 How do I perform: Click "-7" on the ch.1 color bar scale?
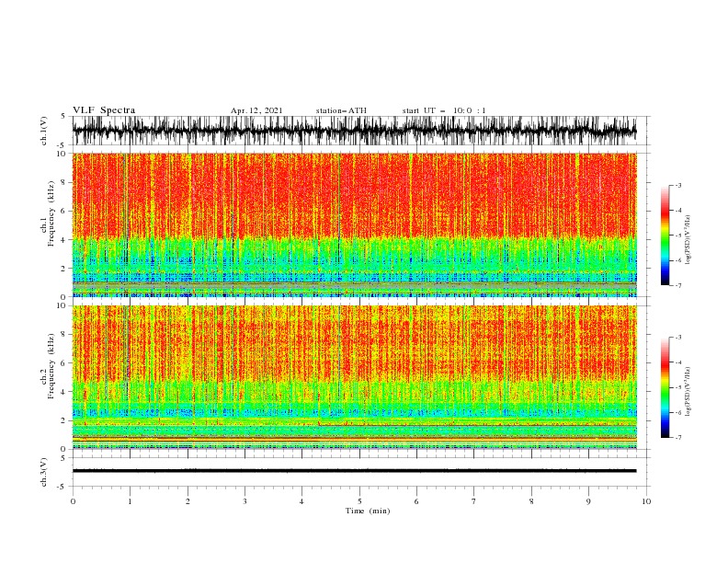point(678,285)
